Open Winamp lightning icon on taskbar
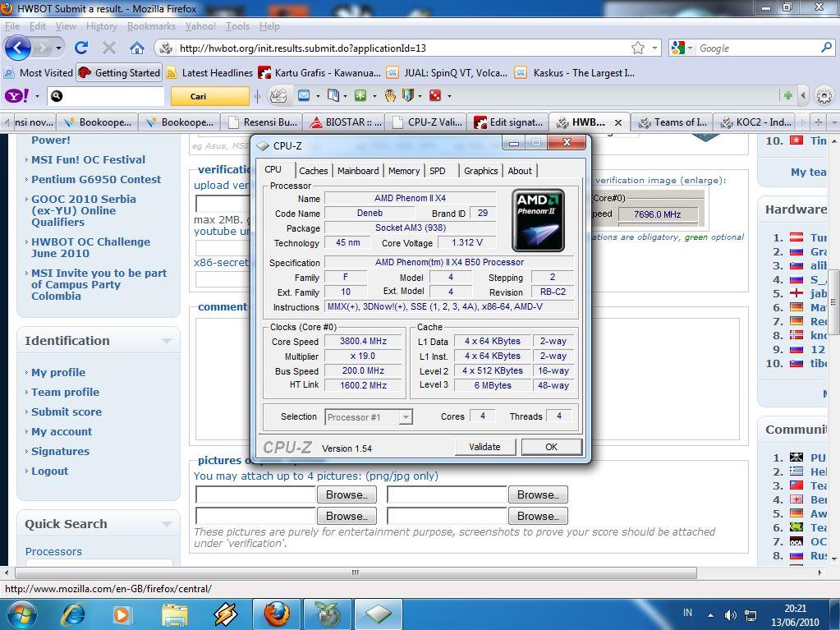Screen dimensions: 840x630 (x=226, y=614)
